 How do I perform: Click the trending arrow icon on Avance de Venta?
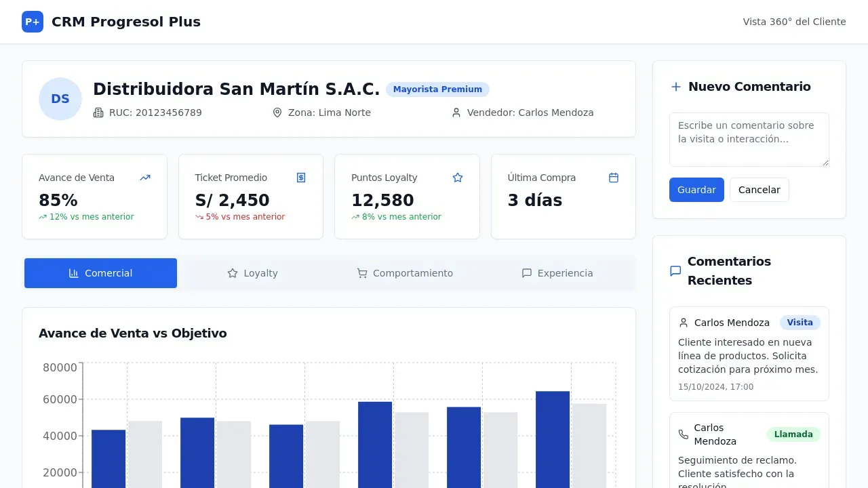[144, 177]
